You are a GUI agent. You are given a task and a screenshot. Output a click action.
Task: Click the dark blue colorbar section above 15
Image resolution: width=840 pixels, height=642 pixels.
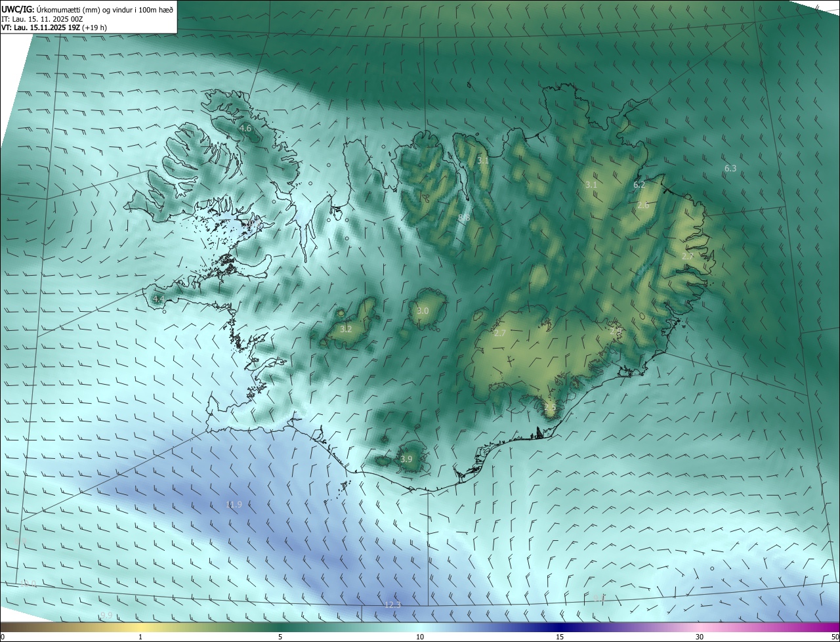point(560,627)
